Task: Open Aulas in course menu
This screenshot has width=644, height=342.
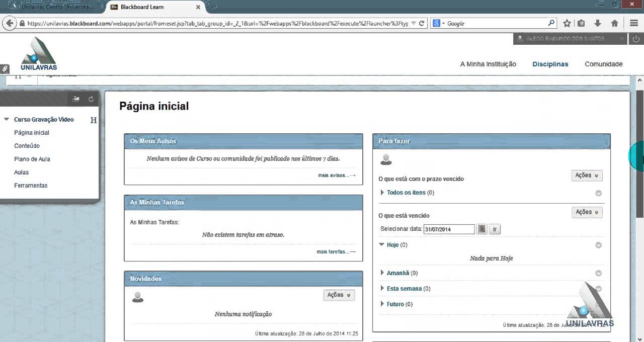Action: pyautogui.click(x=22, y=172)
